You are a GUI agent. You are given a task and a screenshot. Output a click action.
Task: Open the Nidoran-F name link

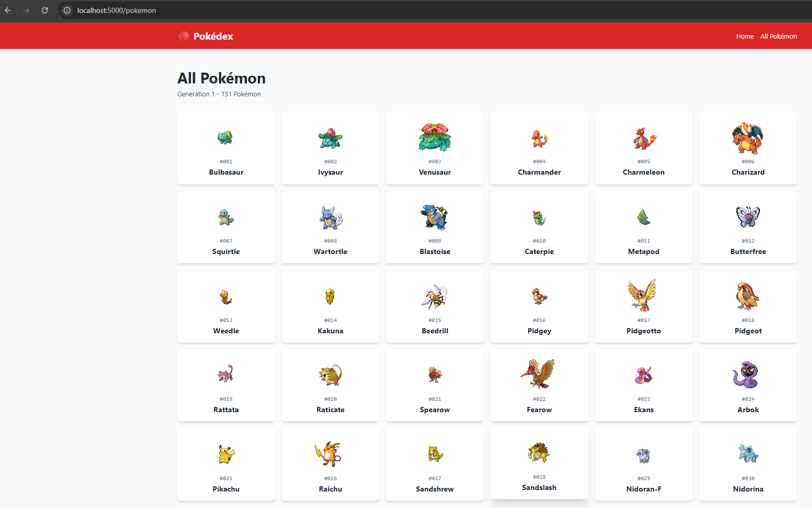[x=644, y=489]
